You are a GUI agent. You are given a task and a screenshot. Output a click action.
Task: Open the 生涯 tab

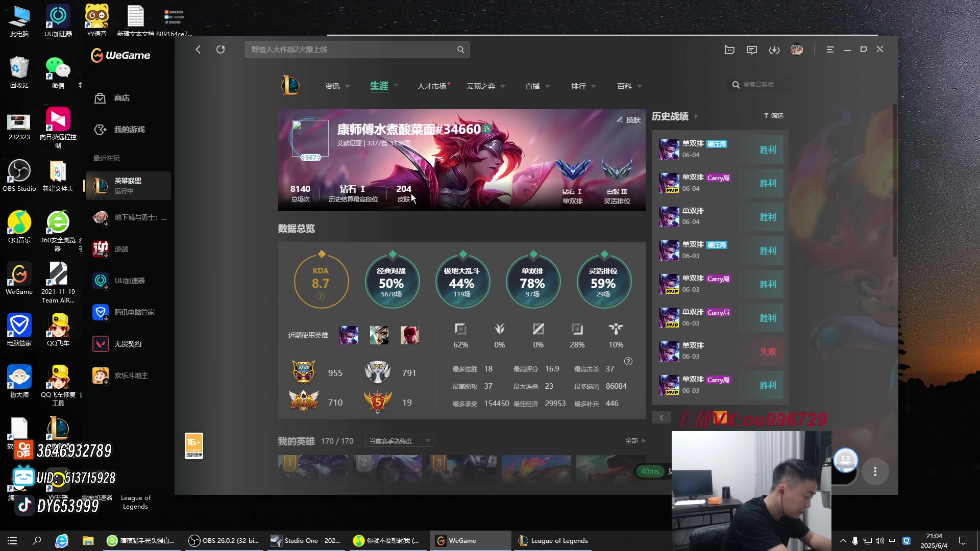(379, 86)
